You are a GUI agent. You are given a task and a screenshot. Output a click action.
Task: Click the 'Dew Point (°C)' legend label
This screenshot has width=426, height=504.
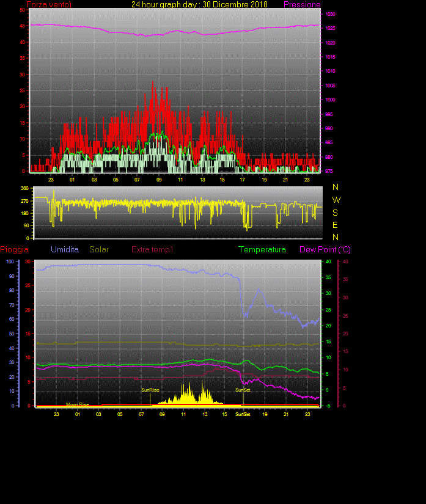pos(325,250)
